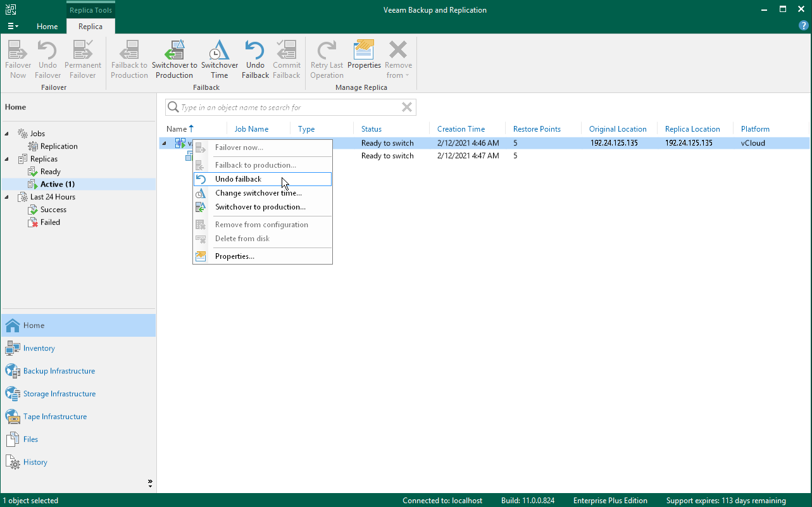Select Success under Last 24 Hours
This screenshot has width=812, height=507.
(53, 210)
